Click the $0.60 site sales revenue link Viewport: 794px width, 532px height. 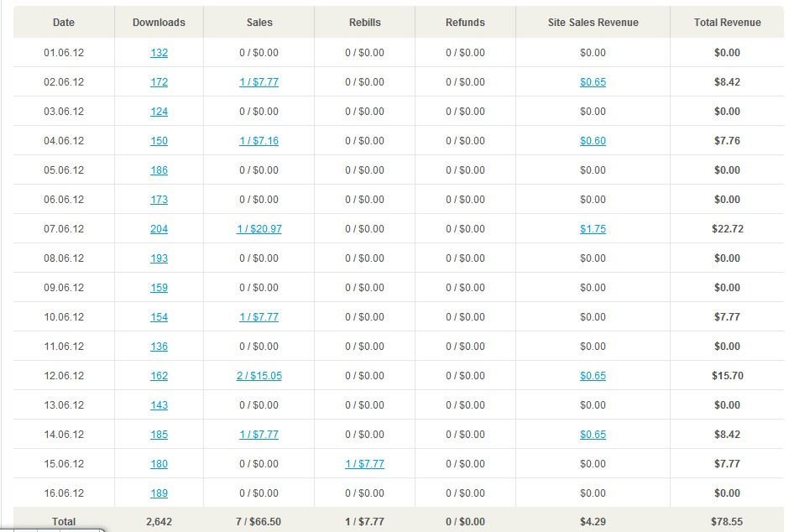pyautogui.click(x=593, y=141)
